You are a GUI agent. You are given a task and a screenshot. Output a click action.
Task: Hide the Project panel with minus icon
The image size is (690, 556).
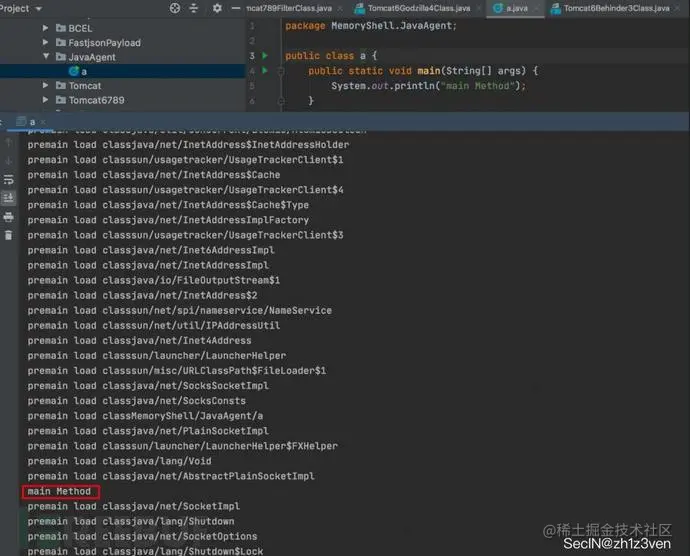[236, 8]
